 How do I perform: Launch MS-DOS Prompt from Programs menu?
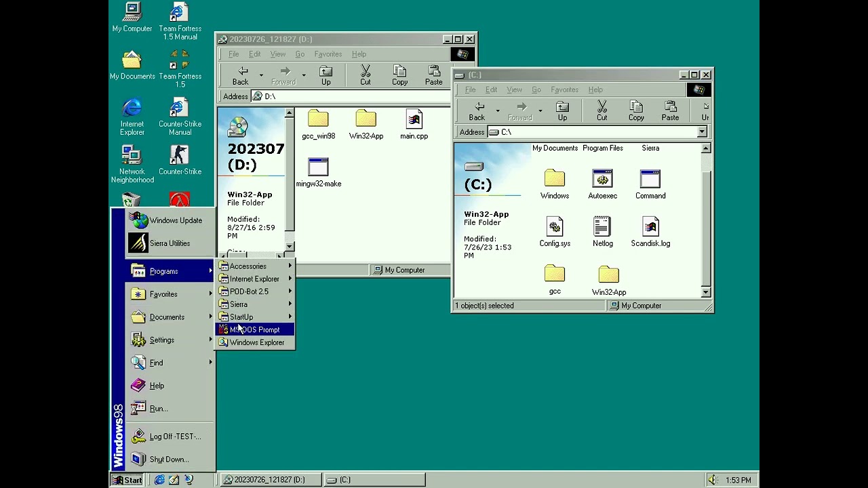255,329
